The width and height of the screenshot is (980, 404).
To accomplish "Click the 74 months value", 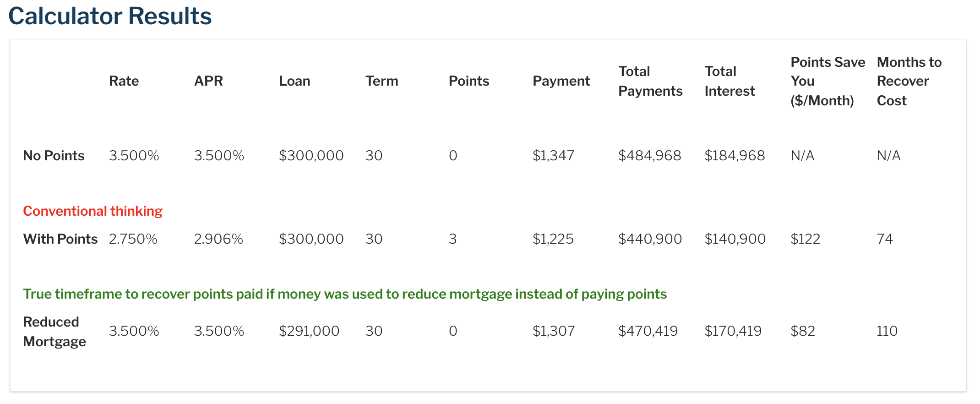I will (x=885, y=239).
